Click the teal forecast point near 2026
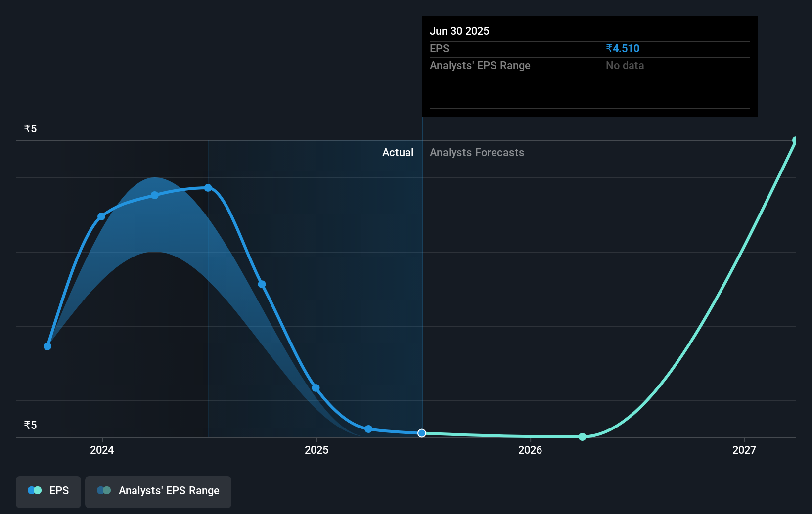This screenshot has height=514, width=812. pyautogui.click(x=583, y=437)
